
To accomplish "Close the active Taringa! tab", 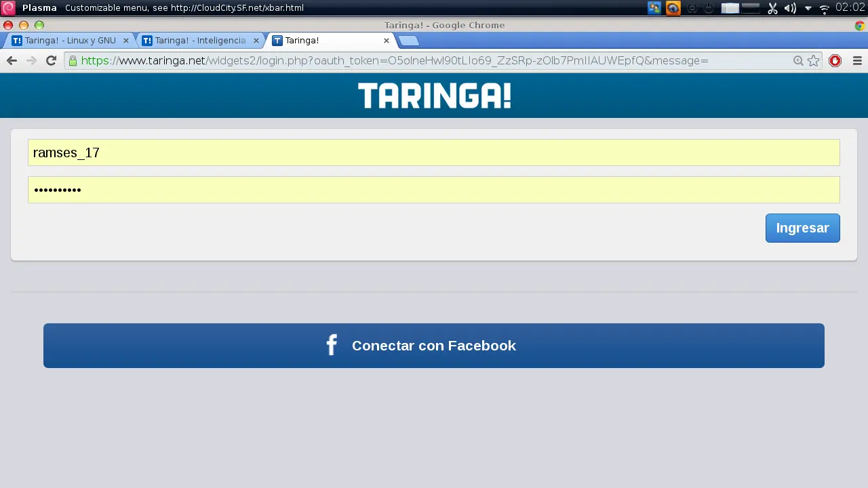I will (387, 41).
